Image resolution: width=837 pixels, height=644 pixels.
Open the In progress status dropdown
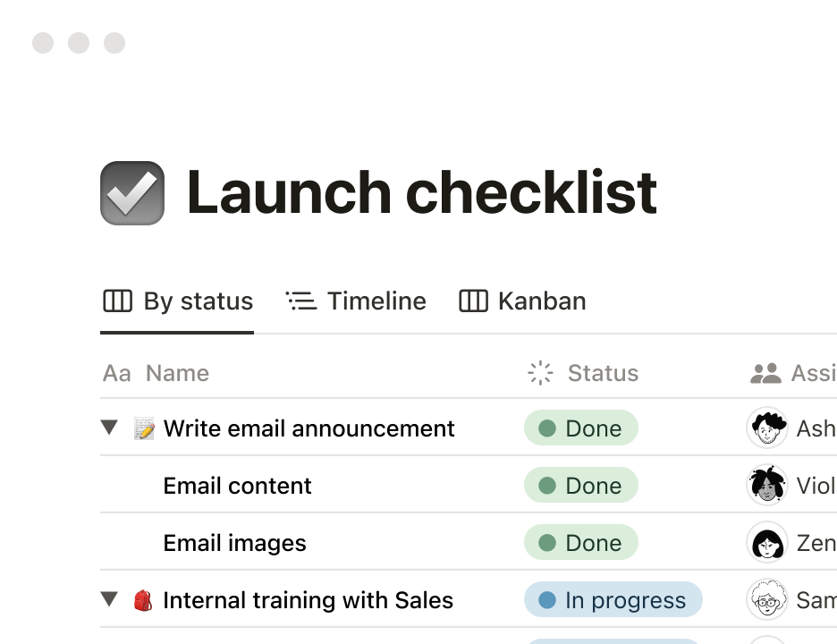(x=613, y=600)
